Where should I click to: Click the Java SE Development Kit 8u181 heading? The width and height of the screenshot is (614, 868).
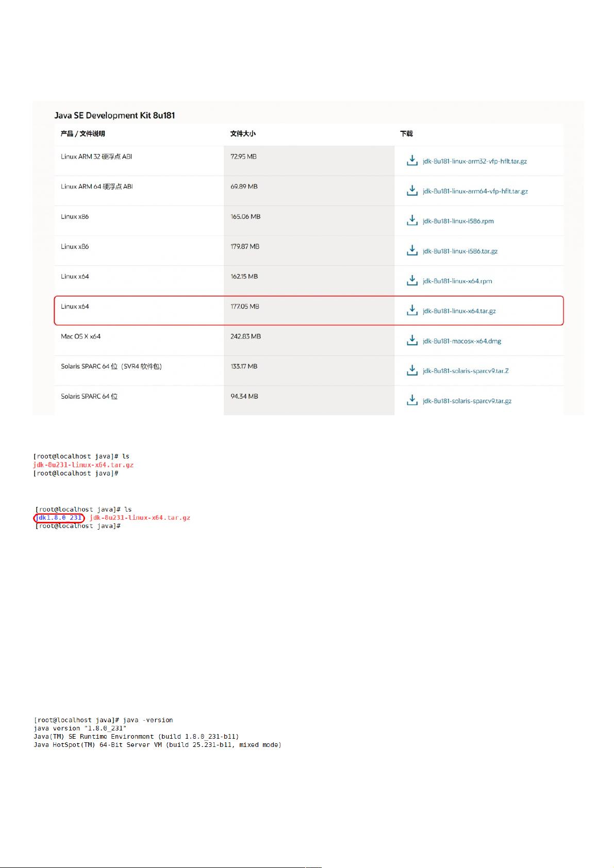115,115
